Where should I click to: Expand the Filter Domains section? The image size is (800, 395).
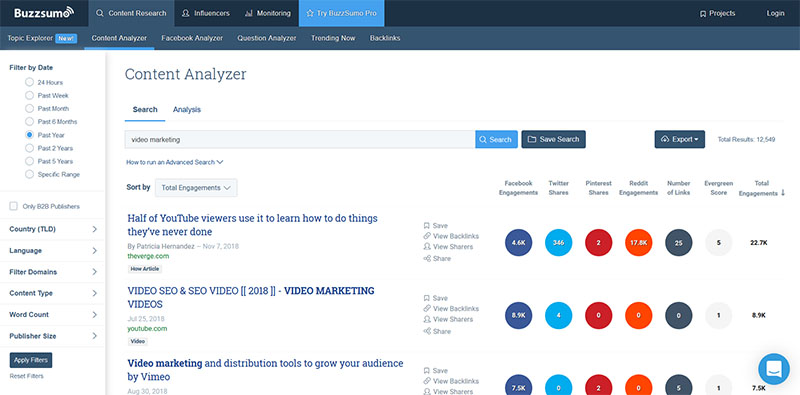[x=53, y=273]
